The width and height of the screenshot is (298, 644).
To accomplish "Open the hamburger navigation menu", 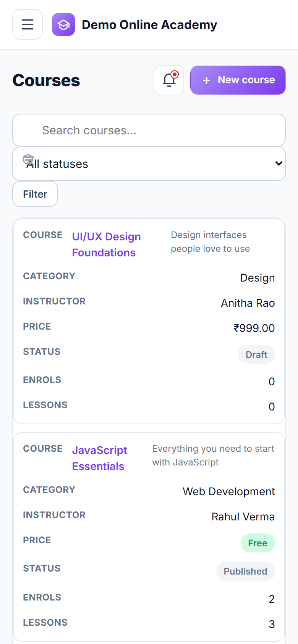I will tap(28, 24).
